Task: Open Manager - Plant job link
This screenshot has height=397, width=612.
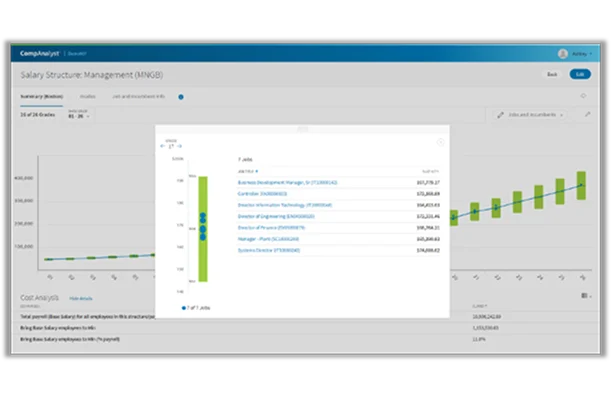Action: [x=268, y=239]
